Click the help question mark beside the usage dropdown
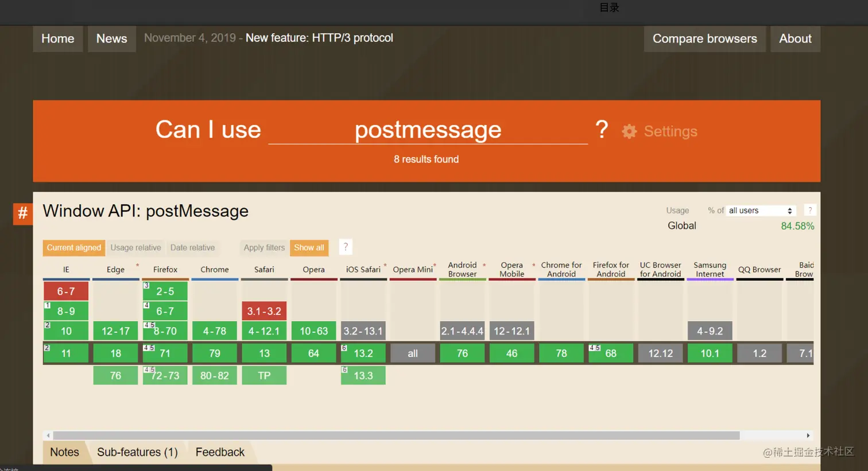Viewport: 868px width, 471px height. tap(810, 211)
